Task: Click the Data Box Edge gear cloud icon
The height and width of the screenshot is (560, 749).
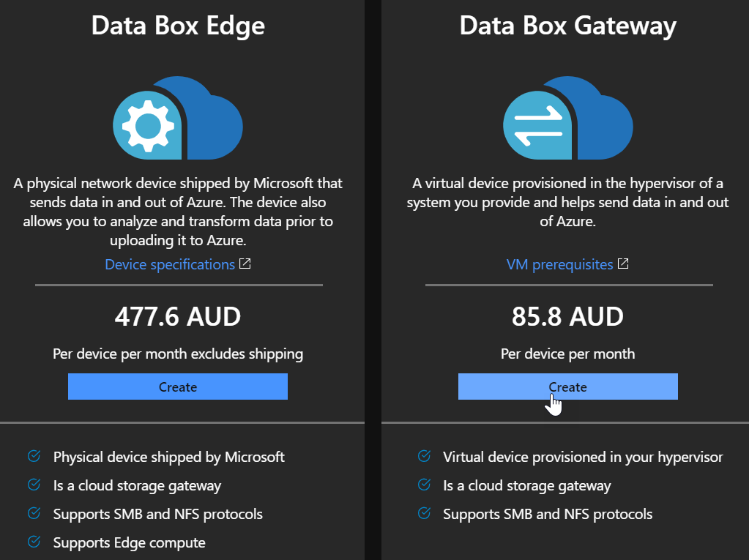Action: click(x=178, y=119)
